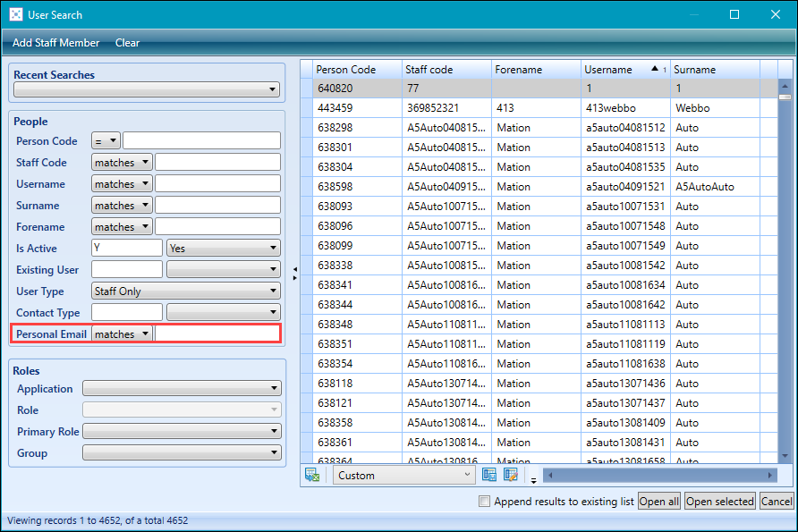Open Username matches dropdown
Viewport: 798px width, 532px height.
122,183
